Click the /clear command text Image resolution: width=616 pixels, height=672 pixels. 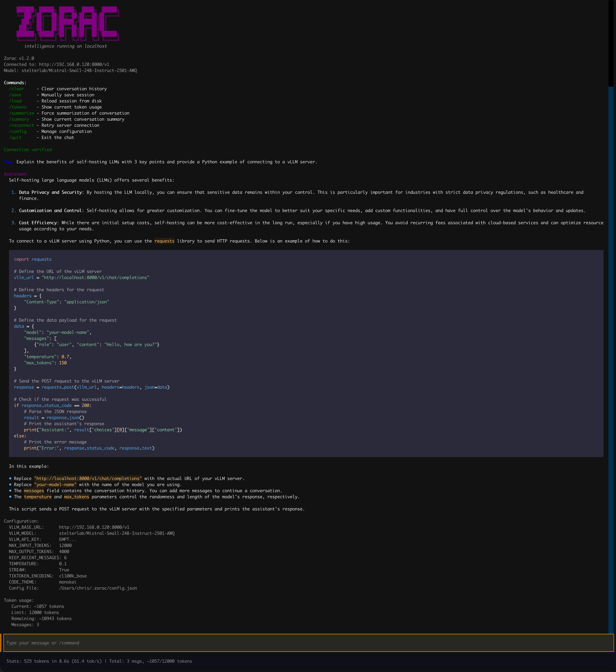tap(16, 89)
